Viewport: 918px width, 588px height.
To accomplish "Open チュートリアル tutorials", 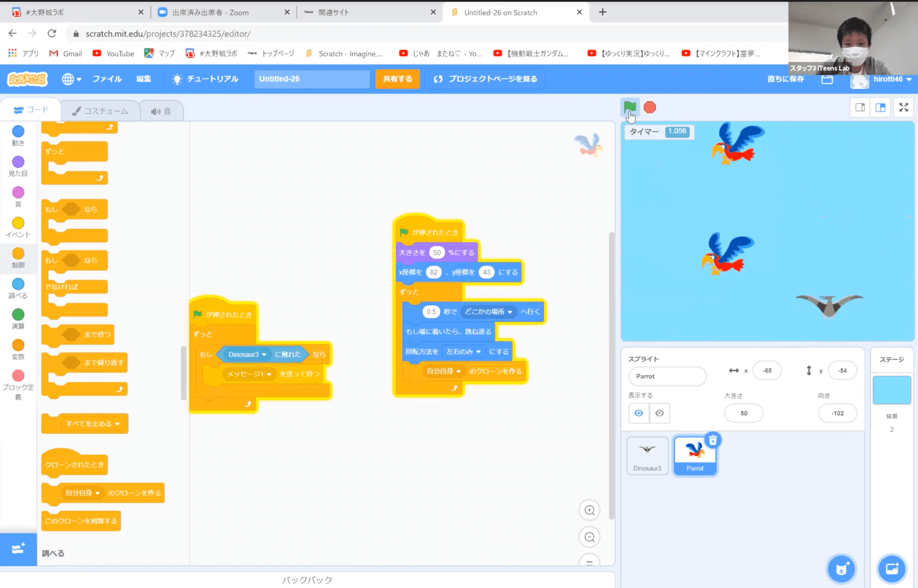I will [205, 79].
